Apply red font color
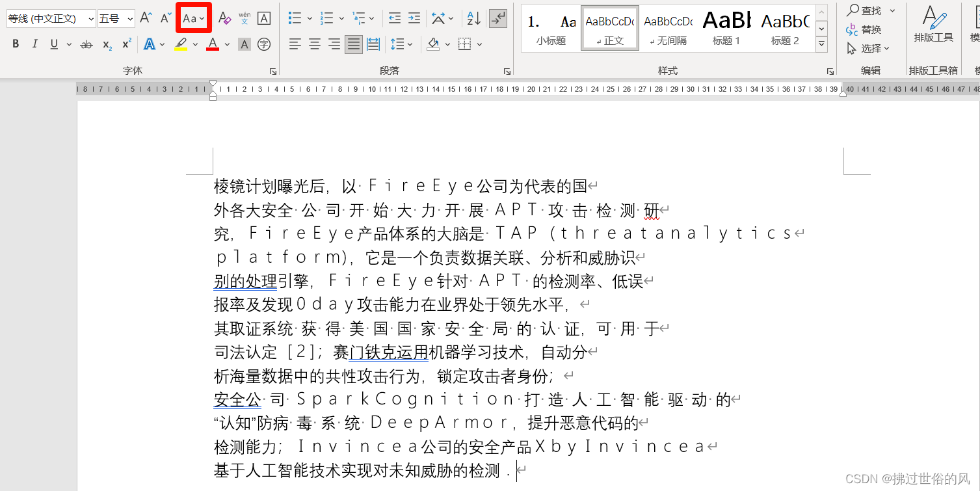Screen dimensions: 980x491 coord(213,44)
